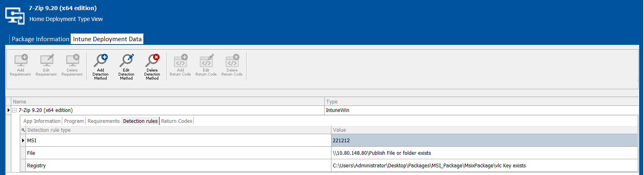The image size is (644, 175).
Task: Select the Registry detection rule row
Action: tap(329, 166)
